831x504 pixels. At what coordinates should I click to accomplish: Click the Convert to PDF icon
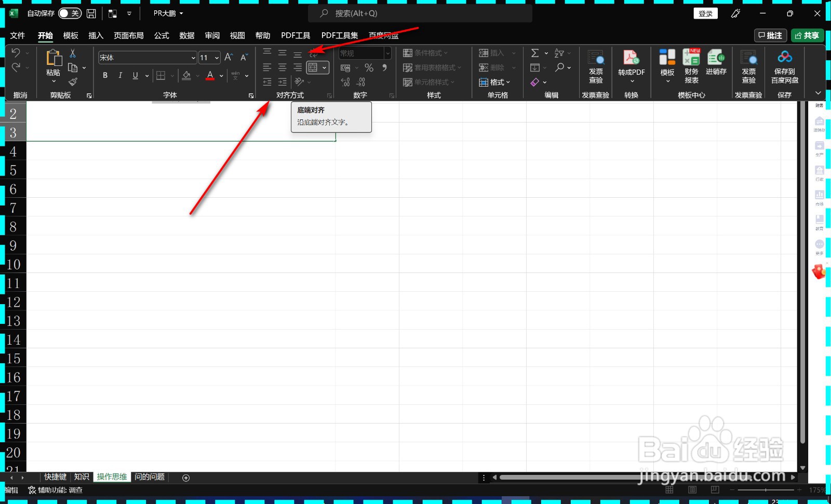coord(631,58)
